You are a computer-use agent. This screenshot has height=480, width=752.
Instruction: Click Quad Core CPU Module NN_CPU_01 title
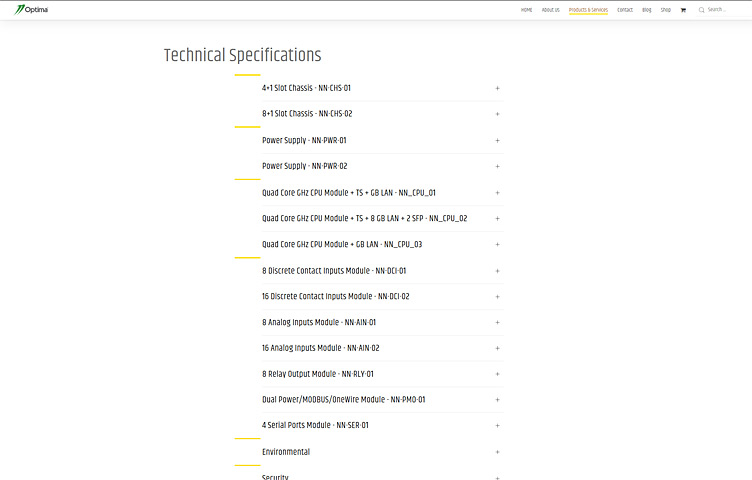pos(349,193)
